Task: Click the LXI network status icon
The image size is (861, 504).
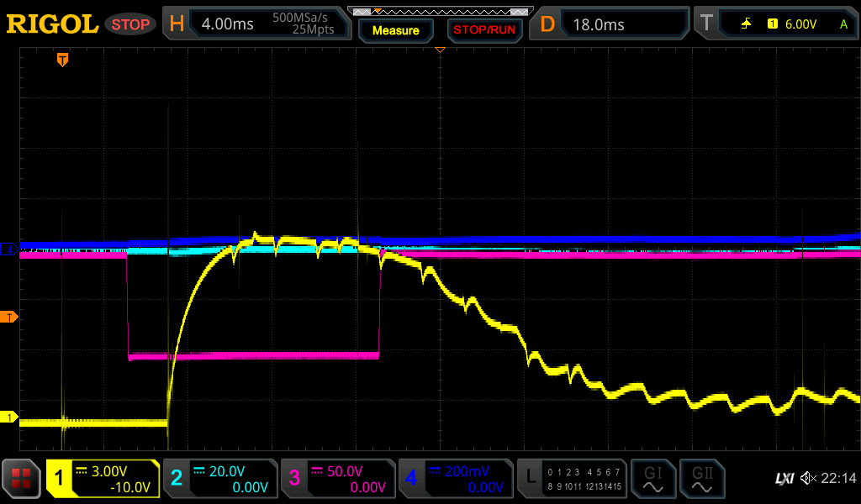Action: pyautogui.click(x=784, y=478)
